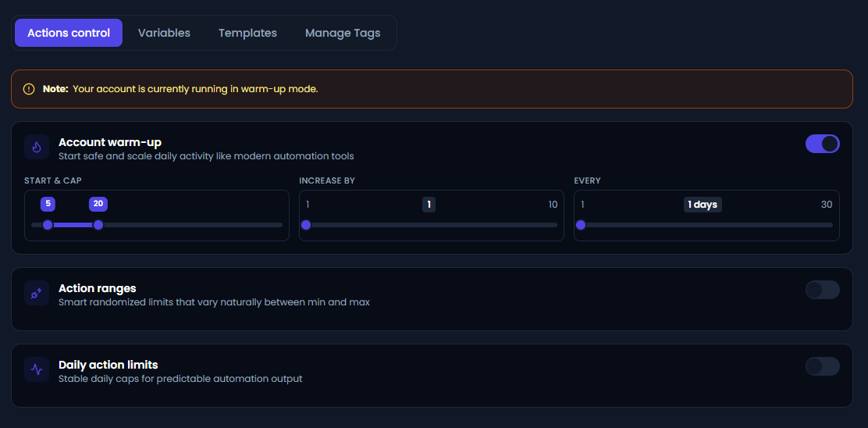Switch to the Variables tab

164,33
